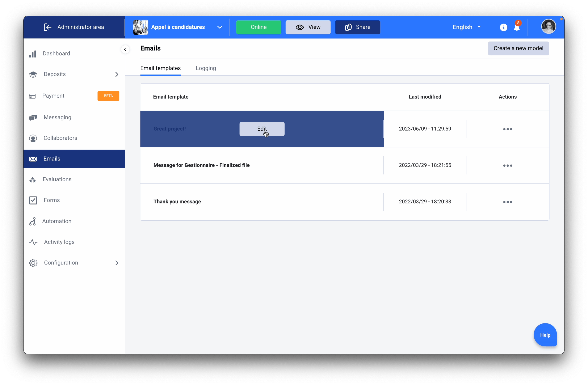Toggle the Online status button
588x385 pixels.
(x=259, y=27)
